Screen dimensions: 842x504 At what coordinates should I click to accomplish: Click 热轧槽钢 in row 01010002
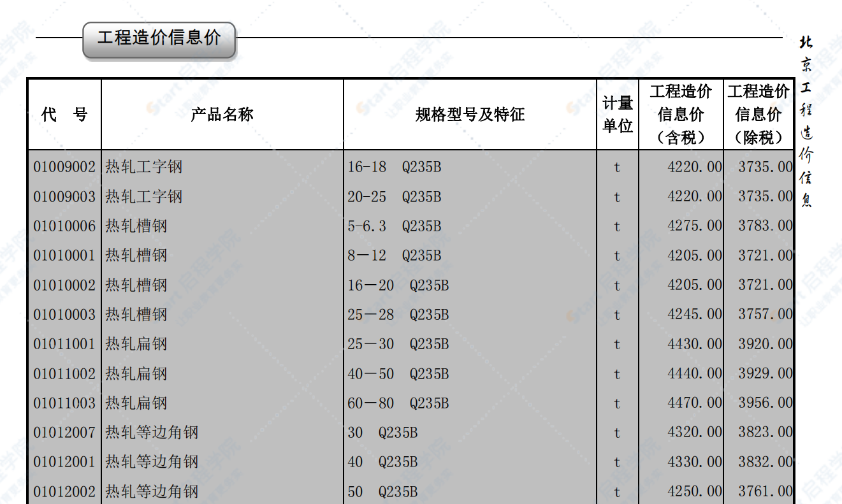136,285
